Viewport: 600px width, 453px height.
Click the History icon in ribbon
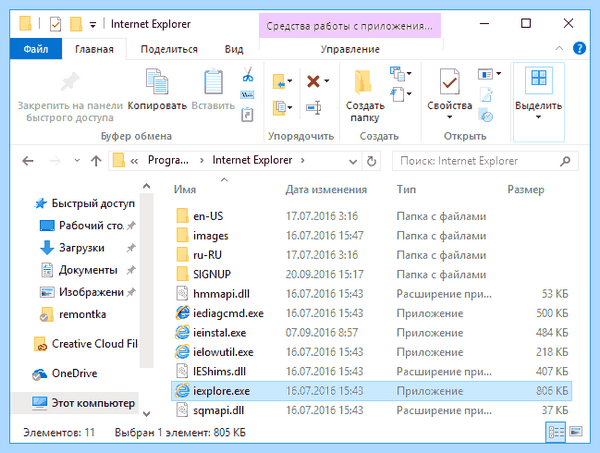tap(486, 115)
